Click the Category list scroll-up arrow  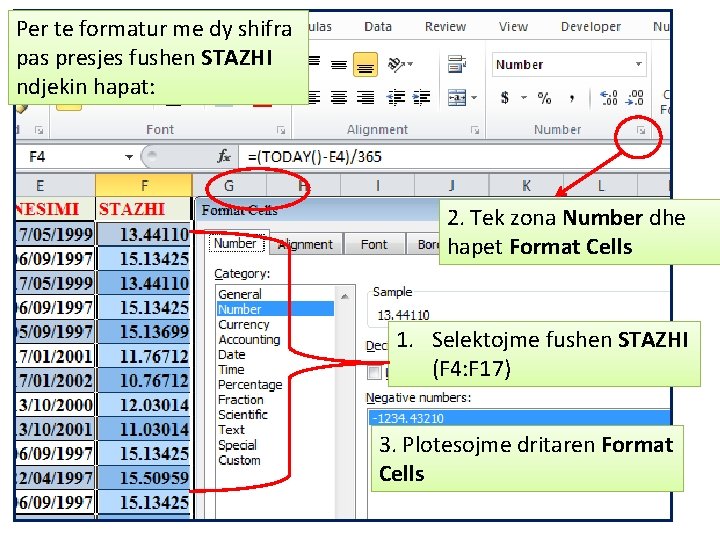tap(344, 297)
